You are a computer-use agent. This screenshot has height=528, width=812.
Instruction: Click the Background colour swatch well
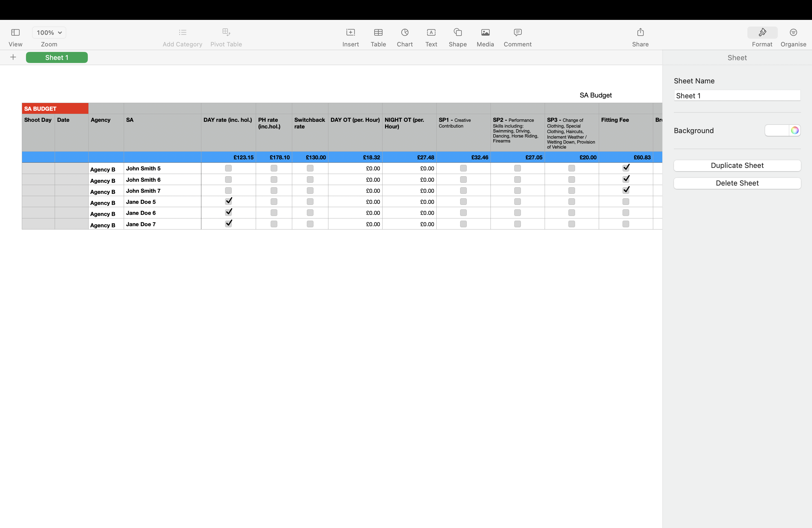(x=777, y=130)
